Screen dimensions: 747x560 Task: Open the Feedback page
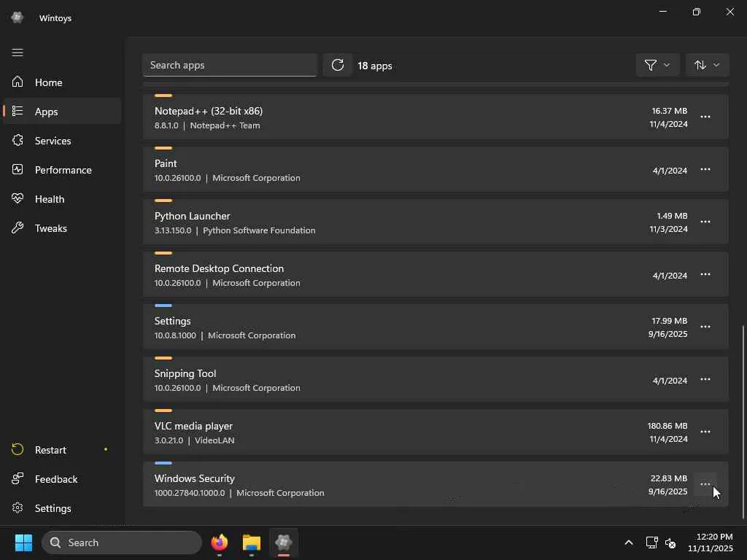point(62,479)
